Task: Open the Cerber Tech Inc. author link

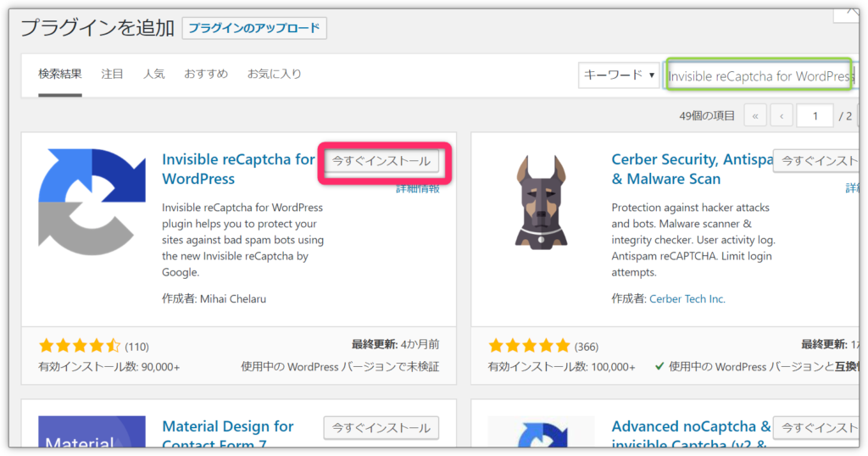Action: (x=687, y=299)
